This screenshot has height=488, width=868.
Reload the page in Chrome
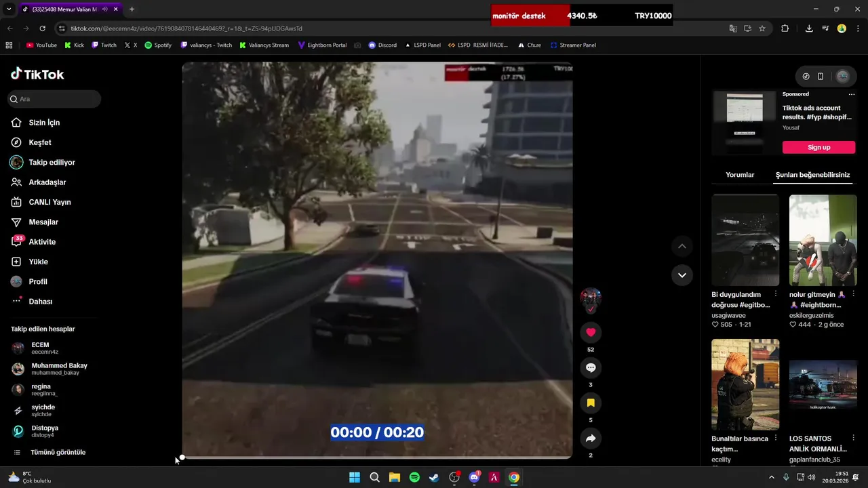(x=43, y=28)
